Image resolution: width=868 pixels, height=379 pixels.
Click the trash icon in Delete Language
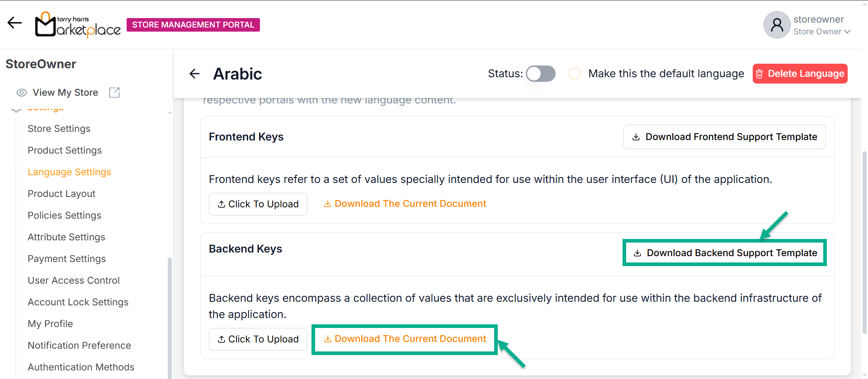pos(759,74)
